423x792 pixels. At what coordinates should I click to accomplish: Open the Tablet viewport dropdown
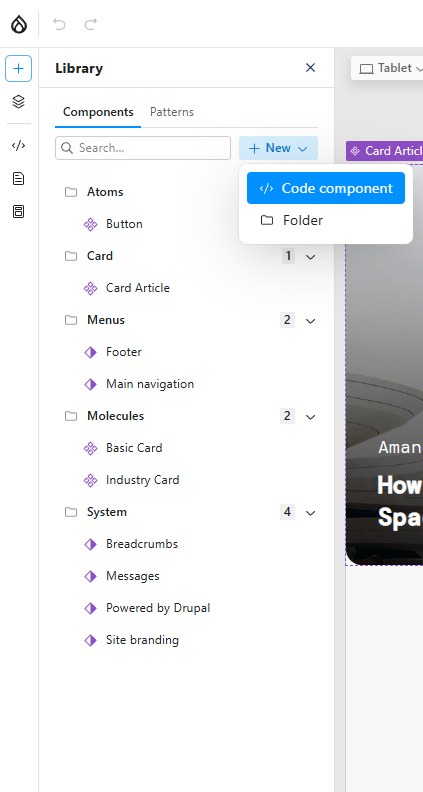pos(387,68)
